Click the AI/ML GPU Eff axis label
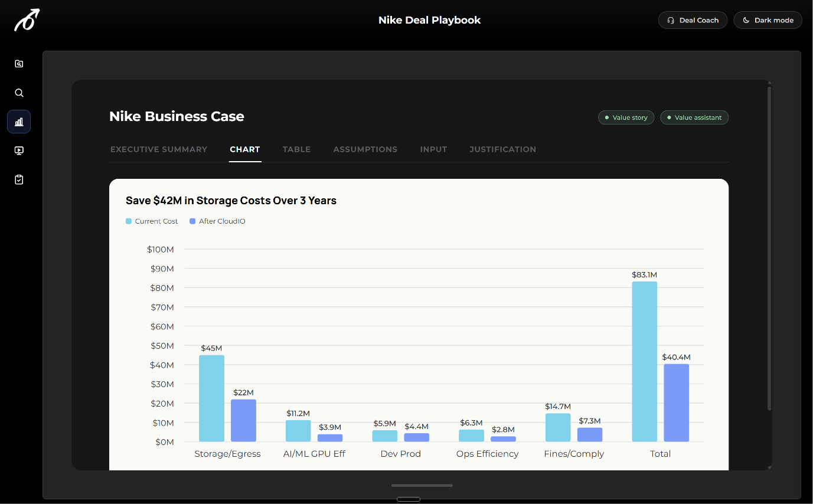The height and width of the screenshot is (504, 813). (x=314, y=454)
